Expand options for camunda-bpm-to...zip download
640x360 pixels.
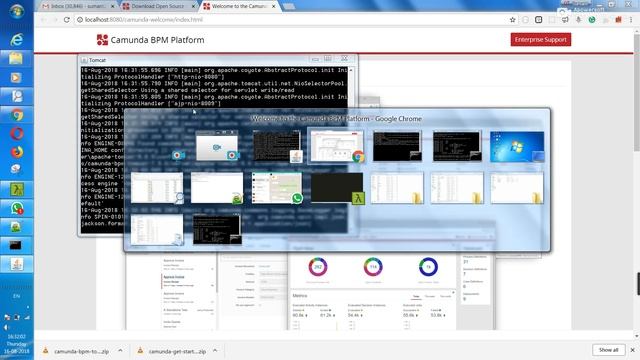120,351
